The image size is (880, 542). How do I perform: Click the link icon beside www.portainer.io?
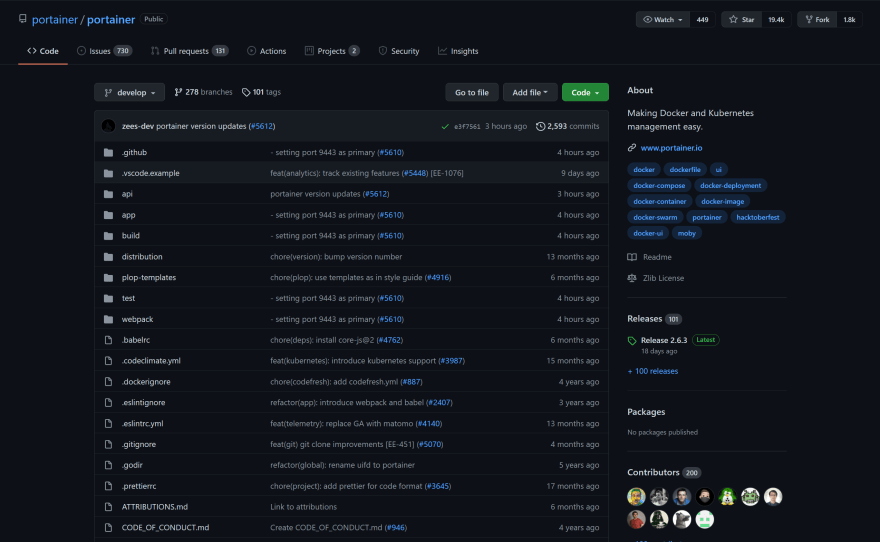pos(632,148)
